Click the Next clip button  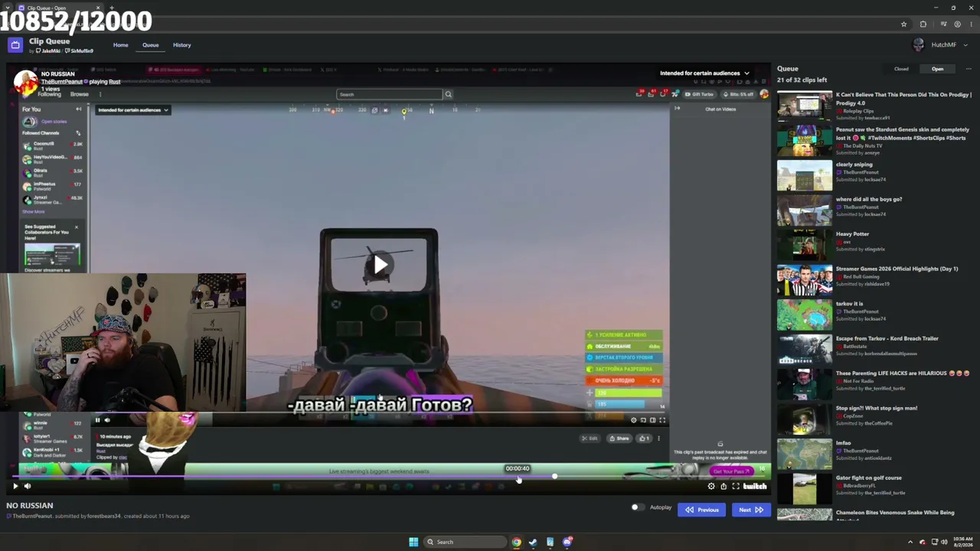pos(751,510)
